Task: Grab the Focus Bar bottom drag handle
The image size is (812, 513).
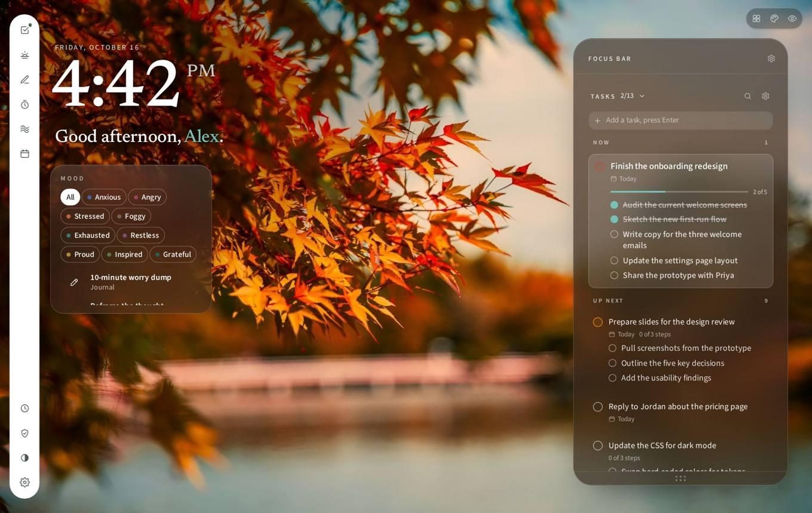Action: pos(681,478)
